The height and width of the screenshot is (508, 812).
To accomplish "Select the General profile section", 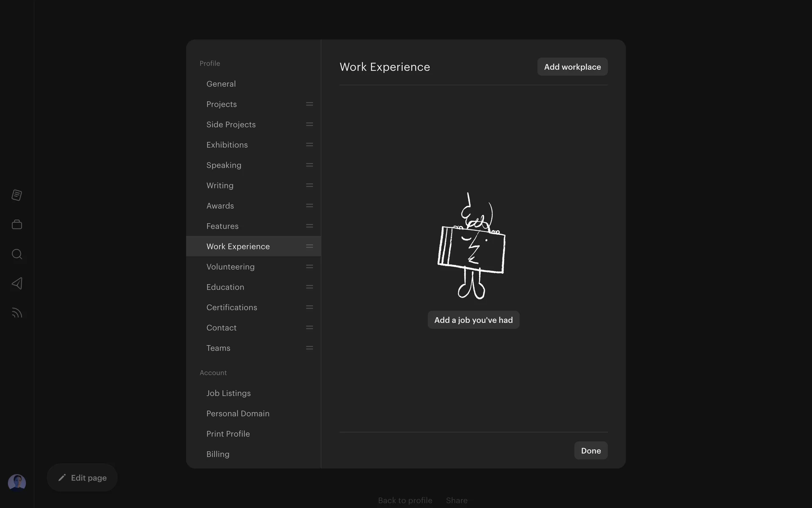I will pos(221,84).
